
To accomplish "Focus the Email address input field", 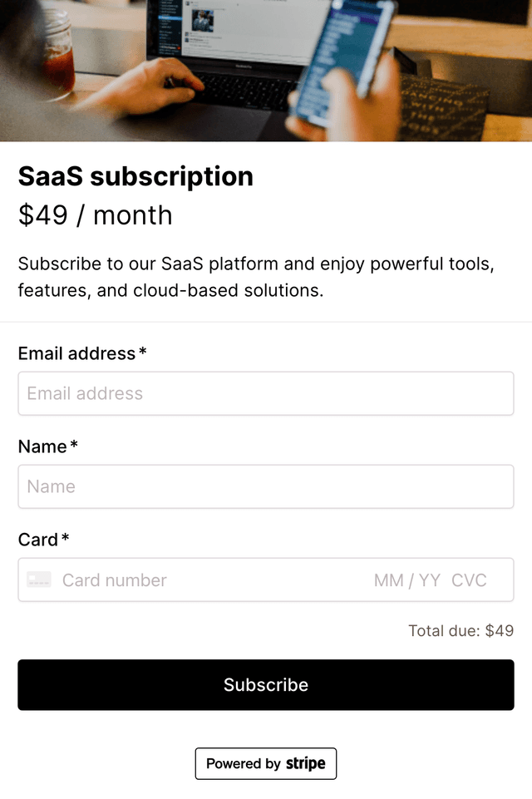I will [x=266, y=393].
